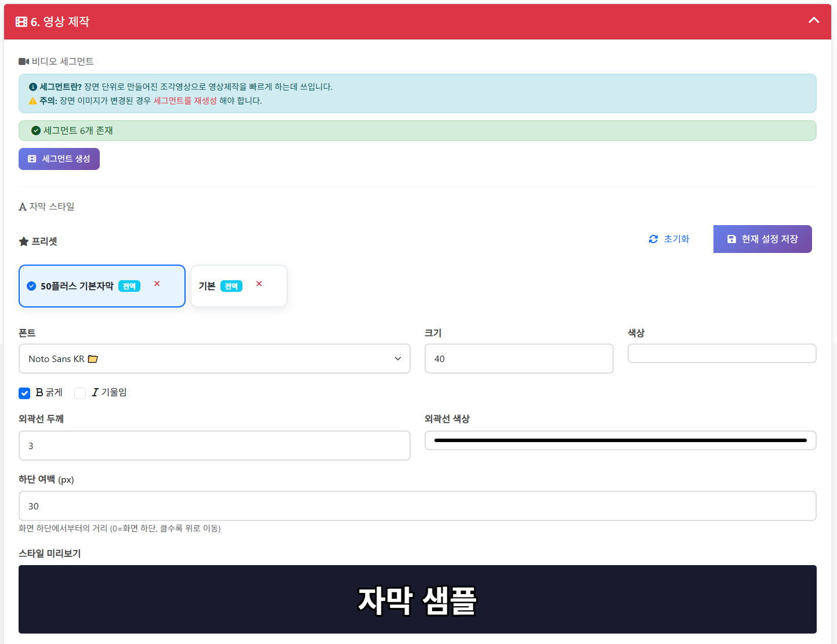Image resolution: width=837 pixels, height=644 pixels.
Task: Click the 스타일 미리보기 label
Action: (50, 553)
